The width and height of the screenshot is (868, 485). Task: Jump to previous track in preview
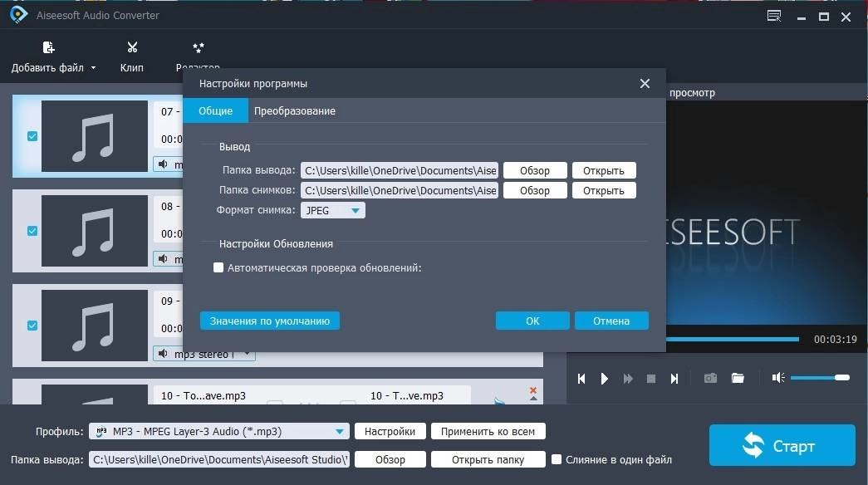[x=581, y=379]
